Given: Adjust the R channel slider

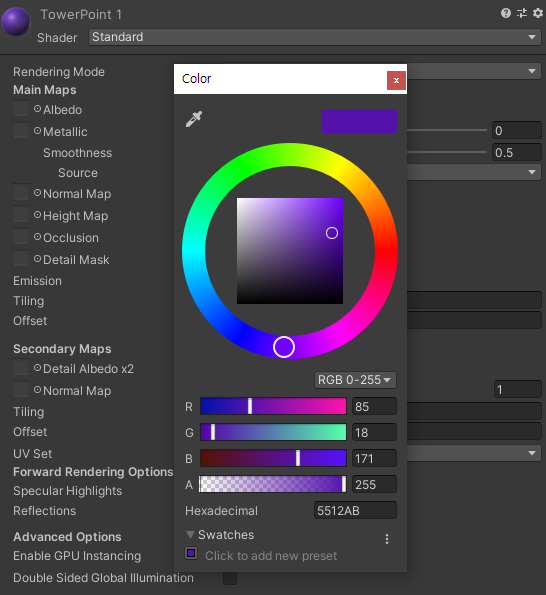Looking at the screenshot, I should point(273,406).
